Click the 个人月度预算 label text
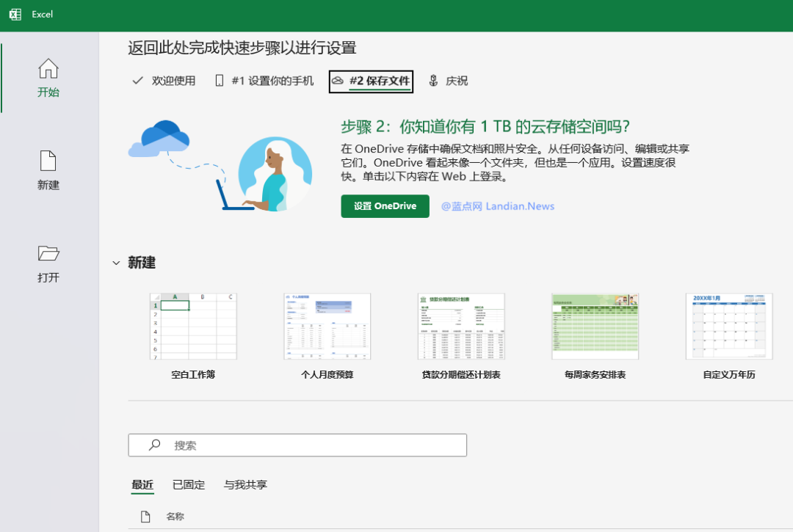The width and height of the screenshot is (793, 532). 327,374
